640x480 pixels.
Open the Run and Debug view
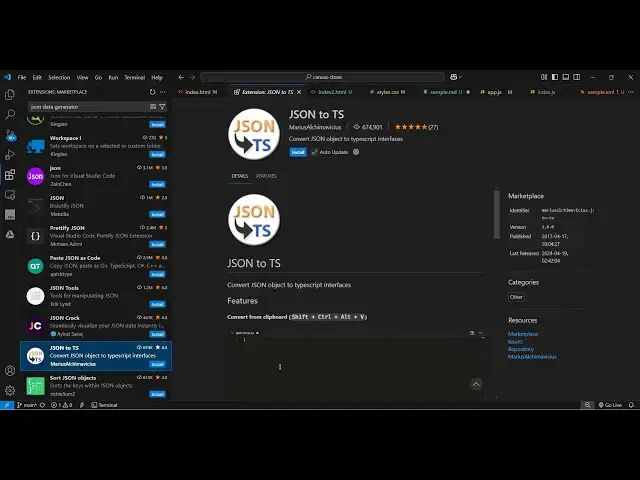(10, 155)
